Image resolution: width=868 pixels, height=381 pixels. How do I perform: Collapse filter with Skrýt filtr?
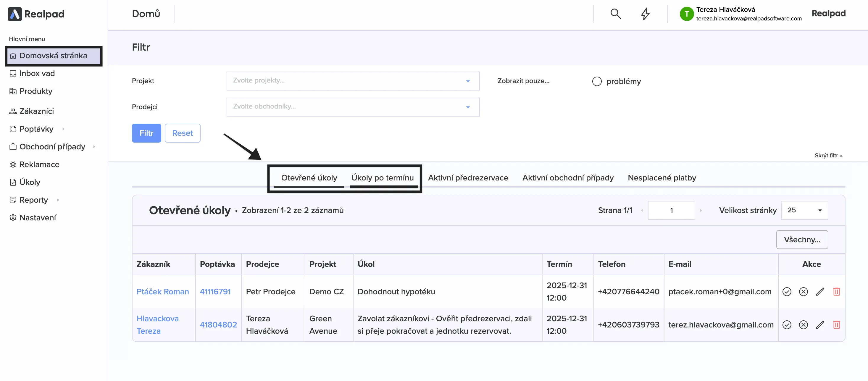click(x=828, y=155)
